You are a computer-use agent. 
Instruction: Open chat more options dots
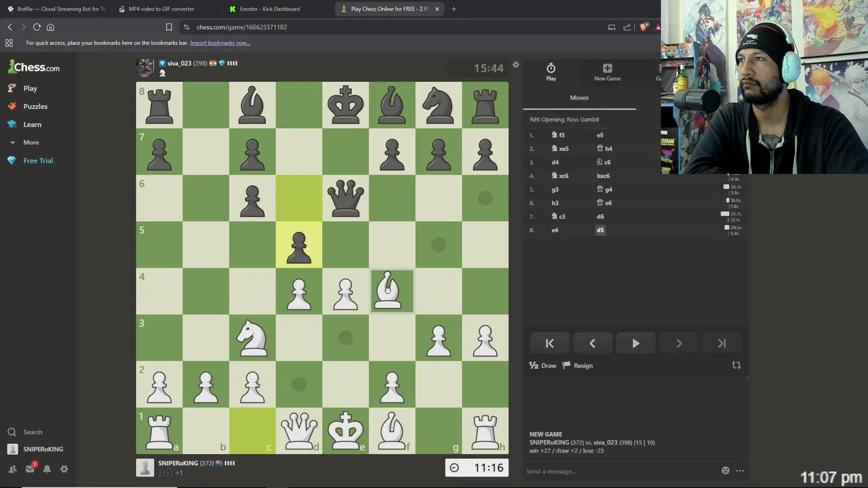click(x=740, y=471)
